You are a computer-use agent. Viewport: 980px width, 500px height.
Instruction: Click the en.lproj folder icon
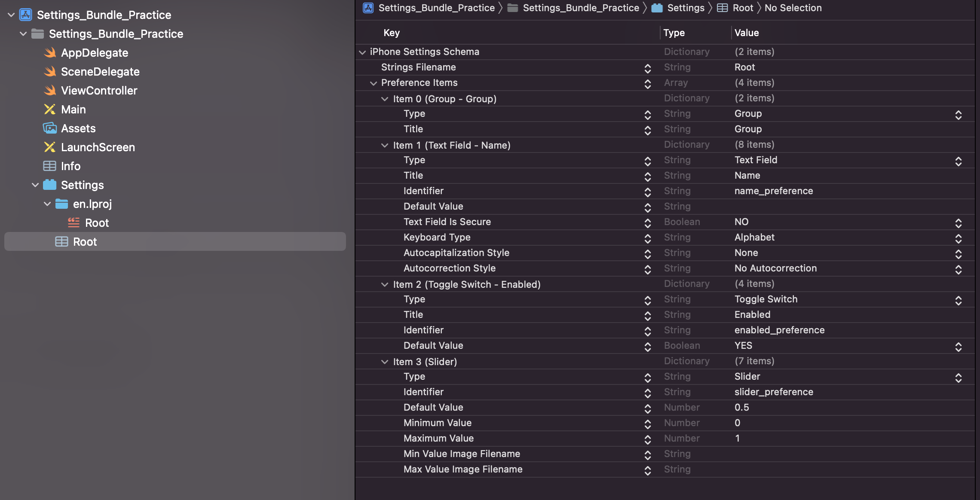click(x=62, y=204)
